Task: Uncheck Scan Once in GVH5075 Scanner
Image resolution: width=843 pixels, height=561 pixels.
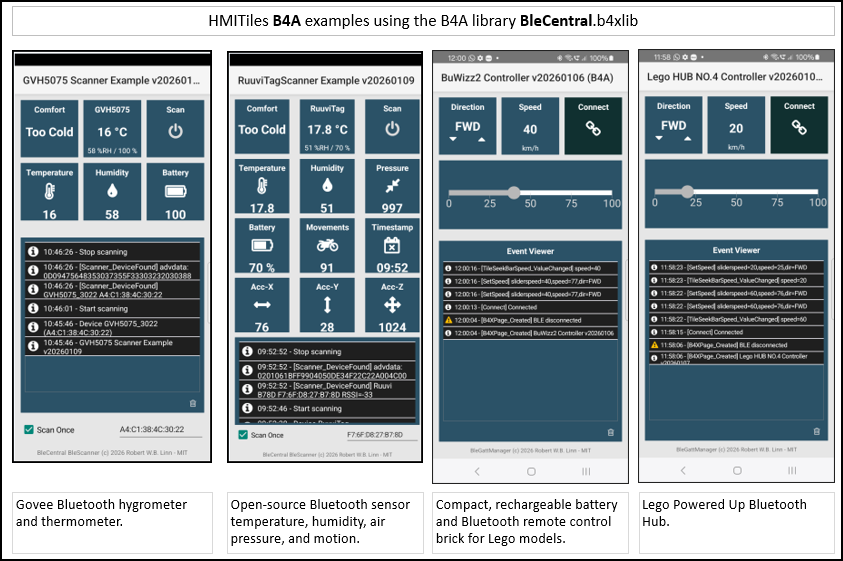Action: 28,429
